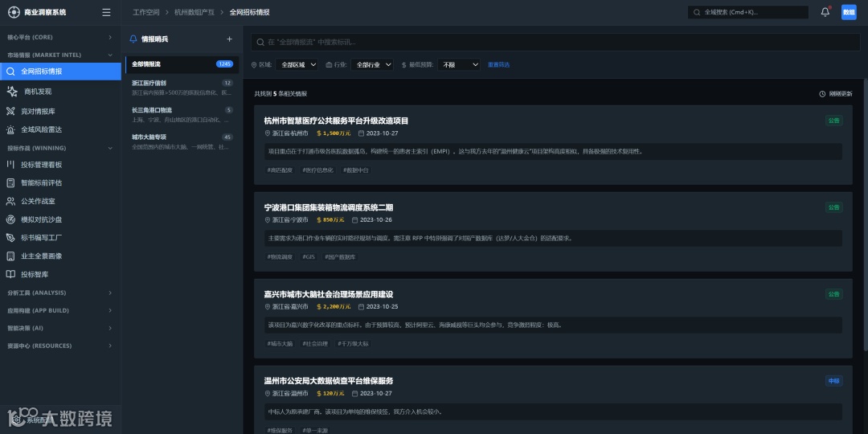This screenshot has width=868, height=434.
Task: Click the 重置筛选 reset filter link
Action: pos(499,65)
